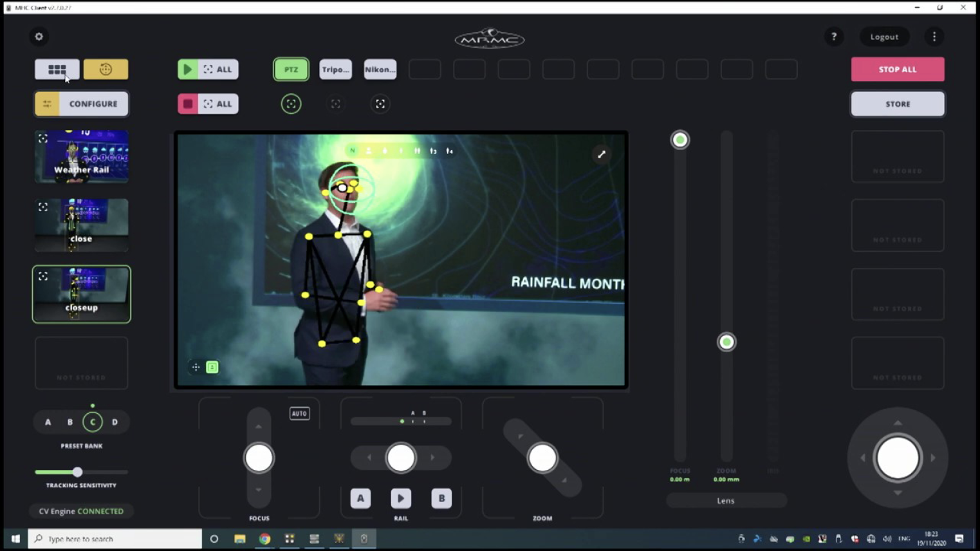Select the Tripod camera tab

[335, 70]
